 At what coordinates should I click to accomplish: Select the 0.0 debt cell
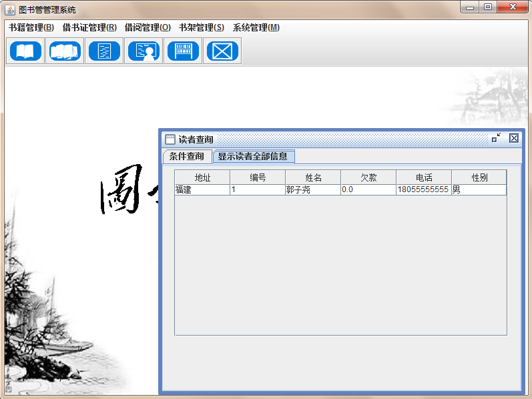(368, 189)
